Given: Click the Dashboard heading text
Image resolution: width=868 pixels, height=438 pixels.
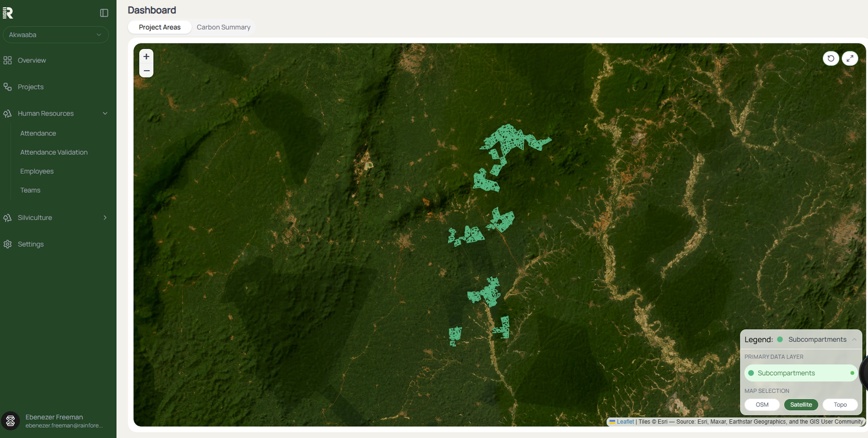Looking at the screenshot, I should tap(152, 10).
